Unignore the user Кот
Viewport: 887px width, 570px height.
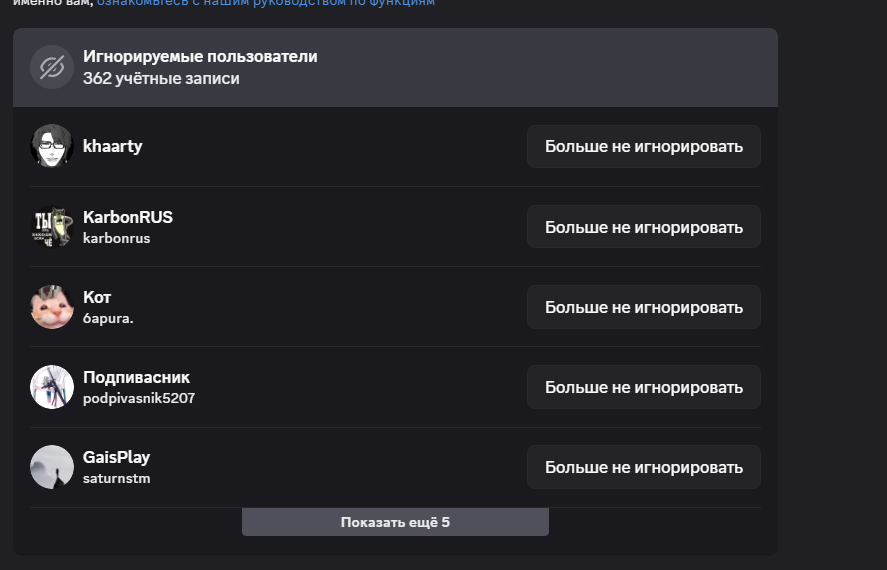click(643, 307)
